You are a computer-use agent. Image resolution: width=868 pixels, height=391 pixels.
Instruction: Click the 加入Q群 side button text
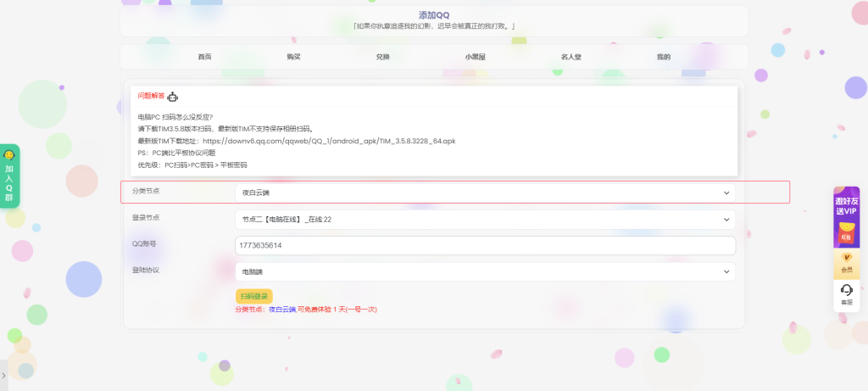[x=8, y=183]
